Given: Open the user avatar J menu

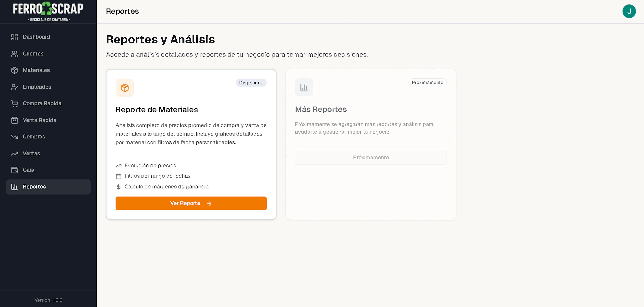Looking at the screenshot, I should [629, 11].
